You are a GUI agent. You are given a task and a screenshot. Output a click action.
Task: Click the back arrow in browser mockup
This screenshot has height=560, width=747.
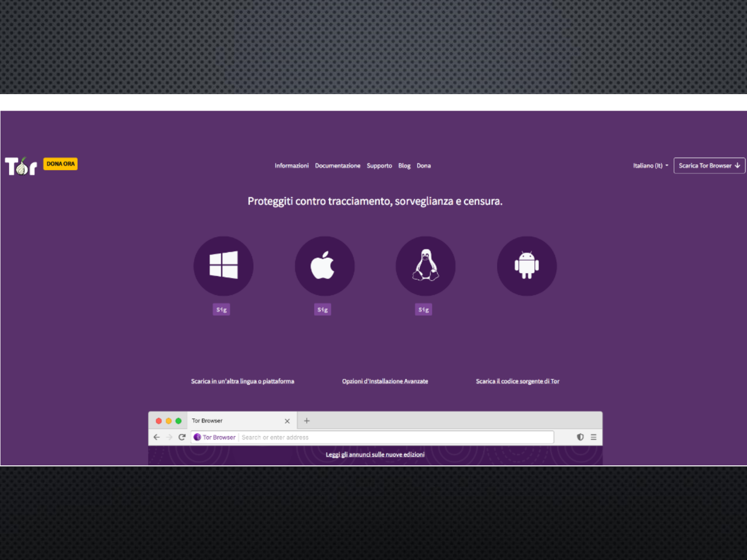[x=157, y=437]
